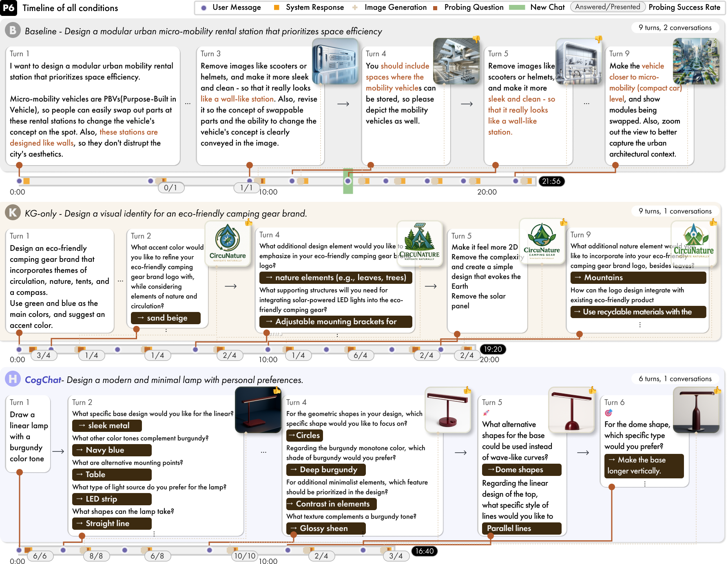The image size is (728, 564).
Task: Click the '6 turns, 1 conversations' badge
Action: point(675,379)
